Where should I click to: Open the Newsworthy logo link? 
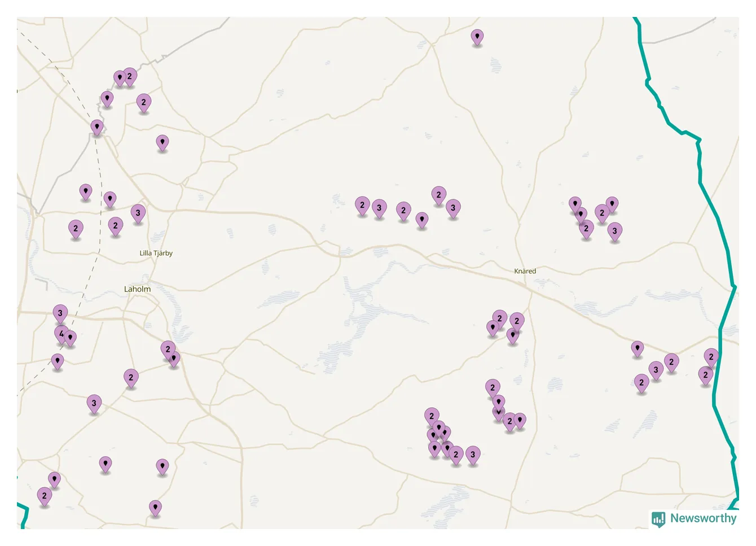point(694,518)
